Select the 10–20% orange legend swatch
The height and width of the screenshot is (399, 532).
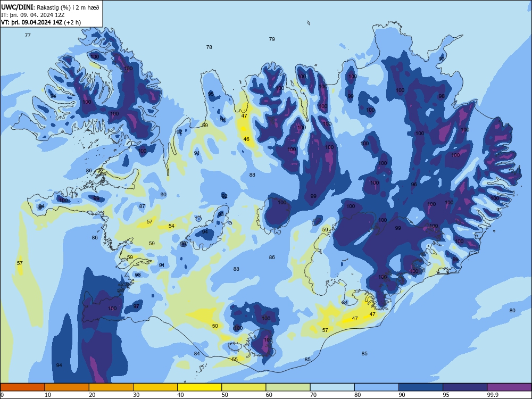pos(67,387)
